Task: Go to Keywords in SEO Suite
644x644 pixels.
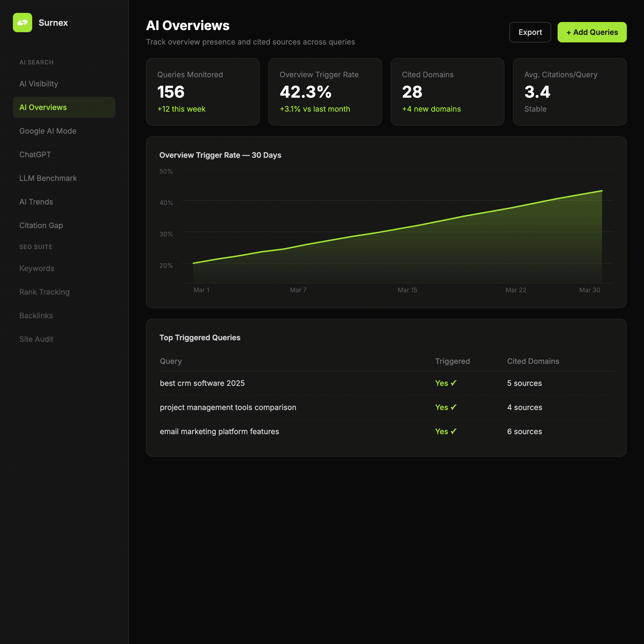Action: click(x=37, y=268)
